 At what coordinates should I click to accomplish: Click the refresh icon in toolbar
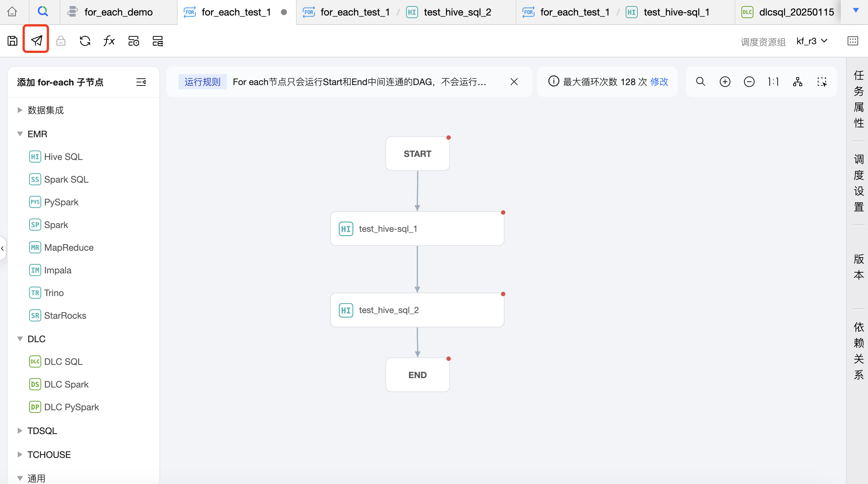85,41
